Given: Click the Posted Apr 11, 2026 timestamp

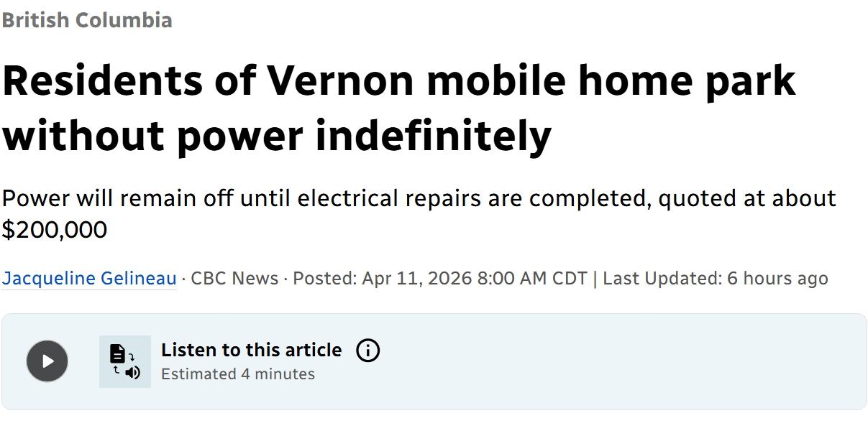Looking at the screenshot, I should coord(440,279).
